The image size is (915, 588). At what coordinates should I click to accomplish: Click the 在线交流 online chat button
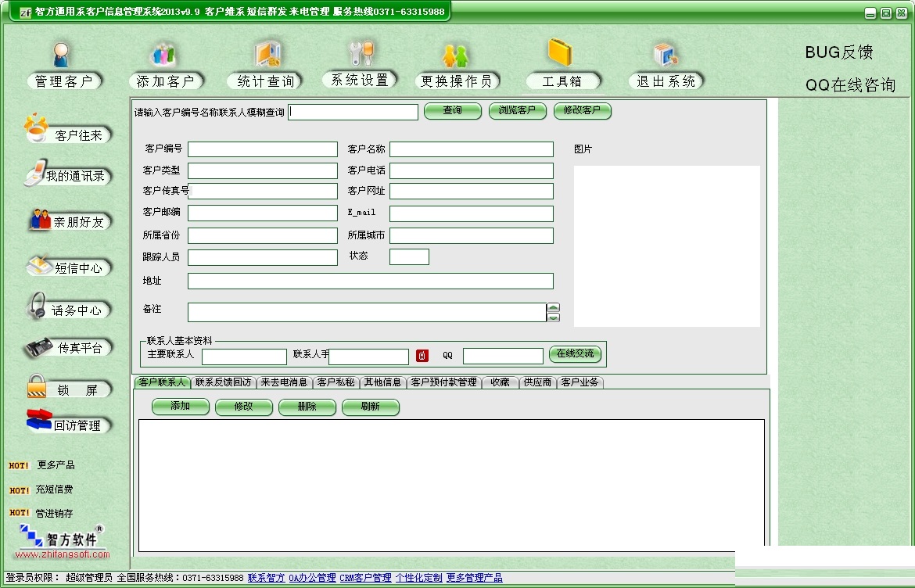tap(575, 354)
